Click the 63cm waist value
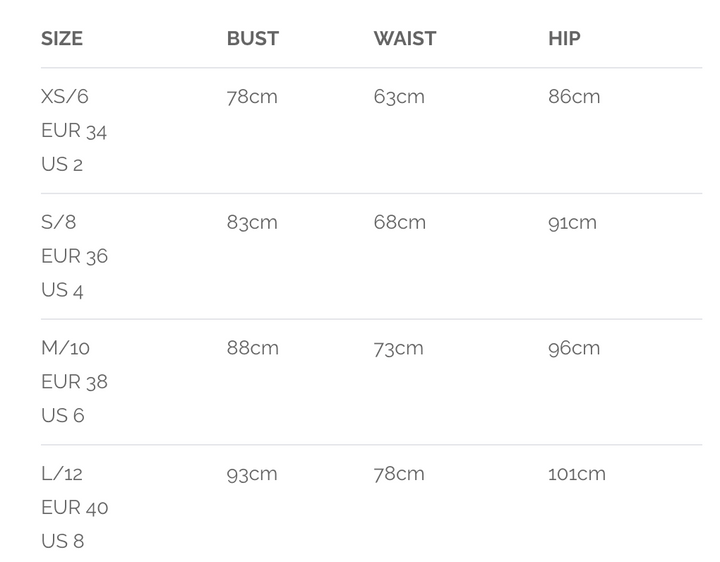 pos(399,97)
